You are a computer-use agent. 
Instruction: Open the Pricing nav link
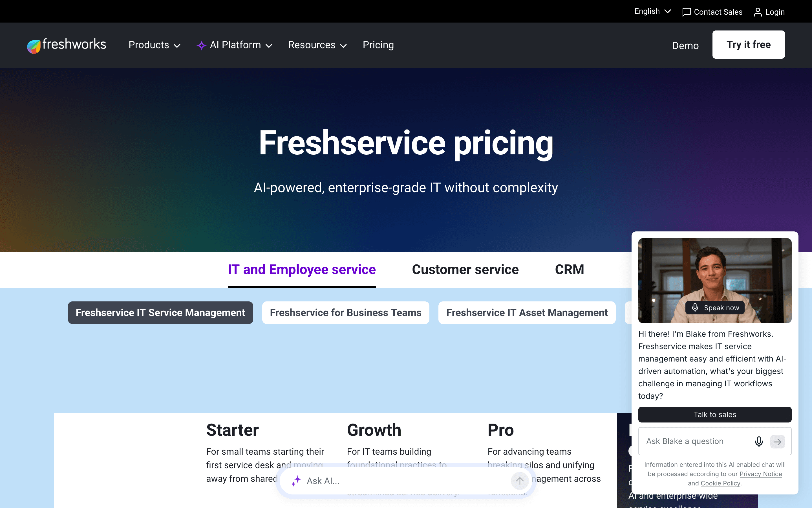pyautogui.click(x=378, y=45)
